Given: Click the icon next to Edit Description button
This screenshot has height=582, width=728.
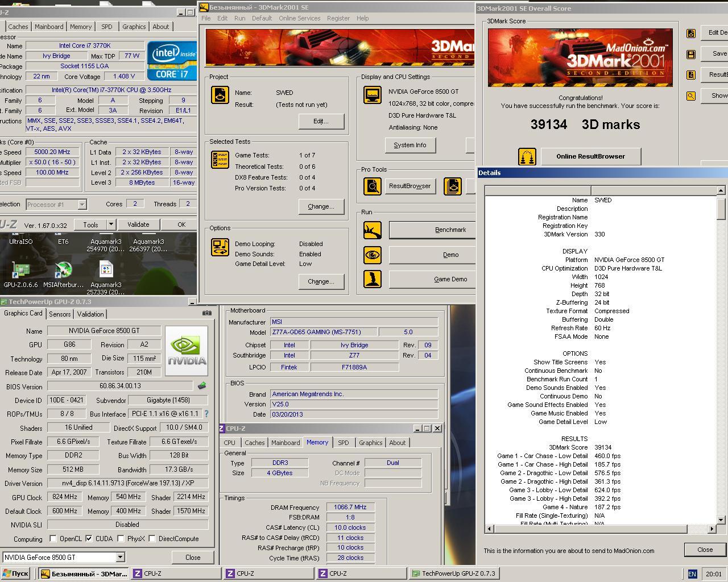Looking at the screenshot, I should (691, 34).
